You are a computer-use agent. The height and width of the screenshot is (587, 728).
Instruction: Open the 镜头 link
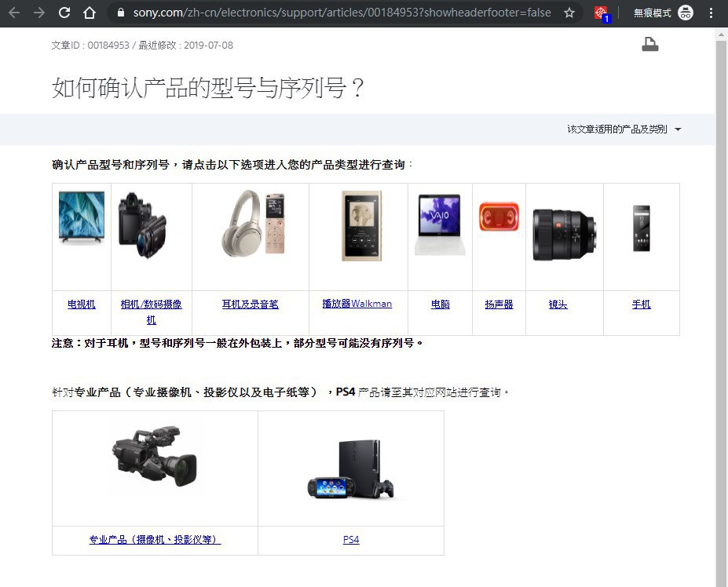click(x=558, y=304)
